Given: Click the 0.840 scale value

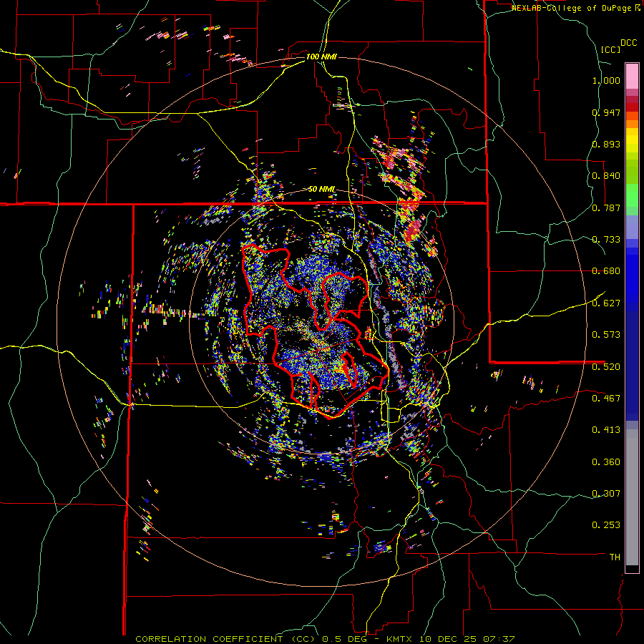Looking at the screenshot, I should pos(606,176).
